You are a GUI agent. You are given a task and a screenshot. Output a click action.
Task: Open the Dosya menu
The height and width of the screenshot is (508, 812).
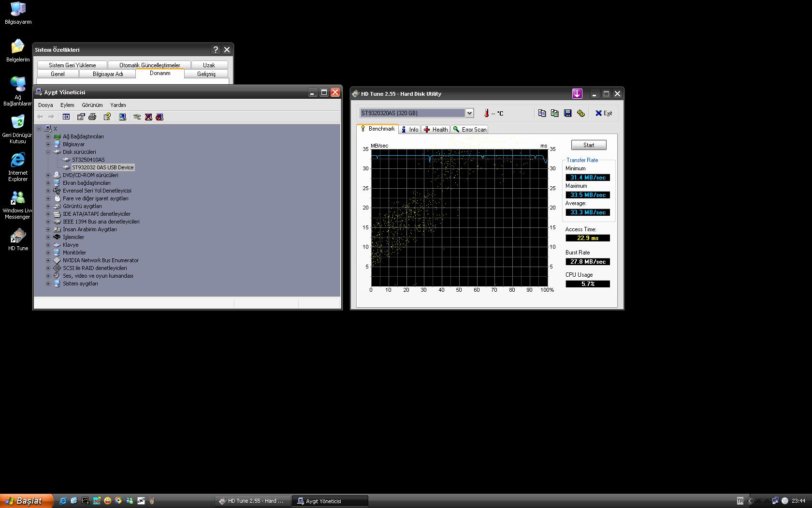(45, 105)
